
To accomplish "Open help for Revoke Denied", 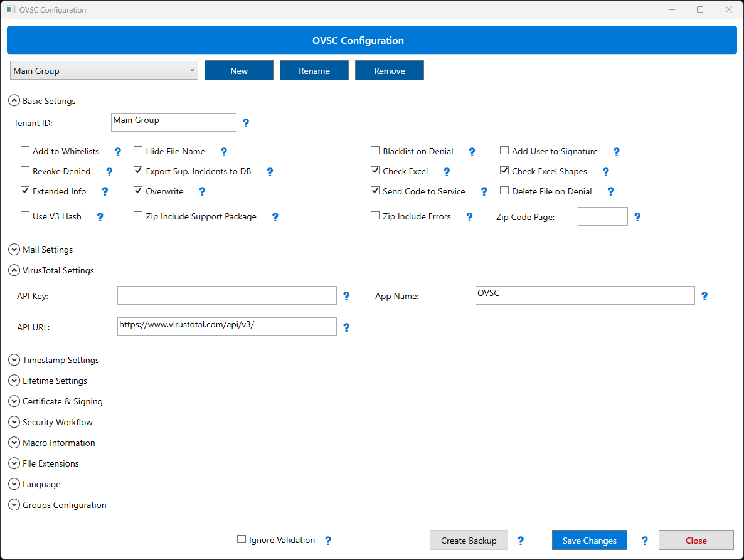I will pyautogui.click(x=109, y=172).
